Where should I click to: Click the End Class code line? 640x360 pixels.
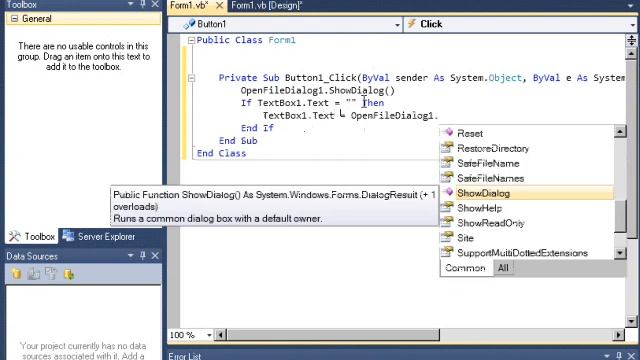click(x=222, y=153)
